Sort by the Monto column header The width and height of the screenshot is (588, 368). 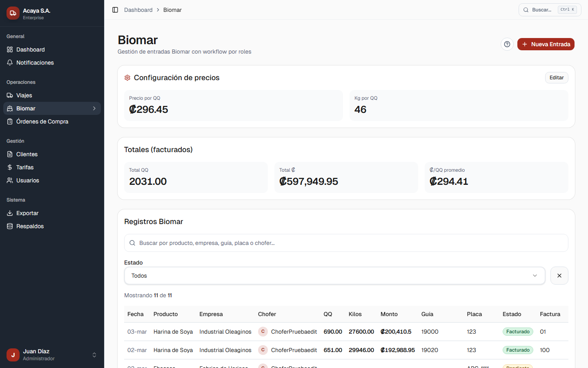389,314
